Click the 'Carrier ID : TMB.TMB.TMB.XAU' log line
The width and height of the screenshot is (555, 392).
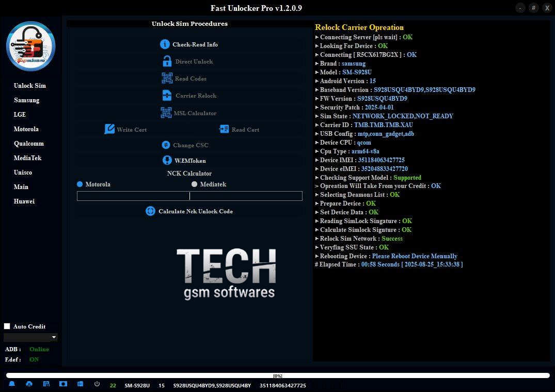click(364, 125)
